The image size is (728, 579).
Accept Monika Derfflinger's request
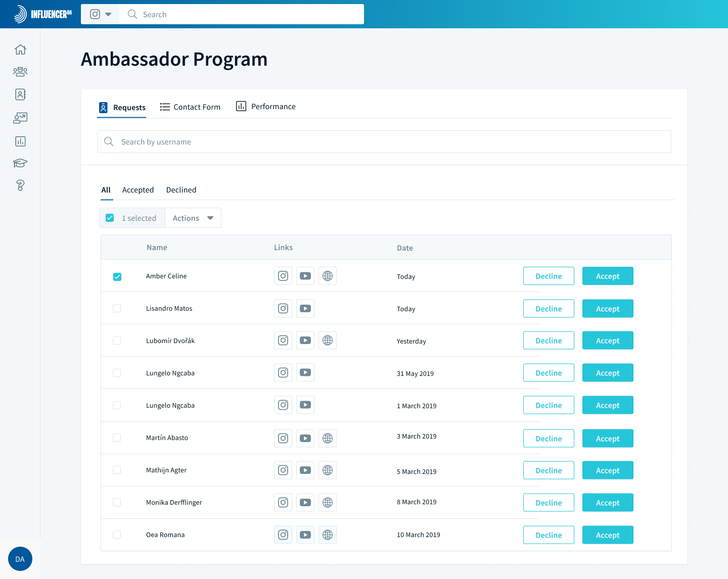(x=608, y=503)
